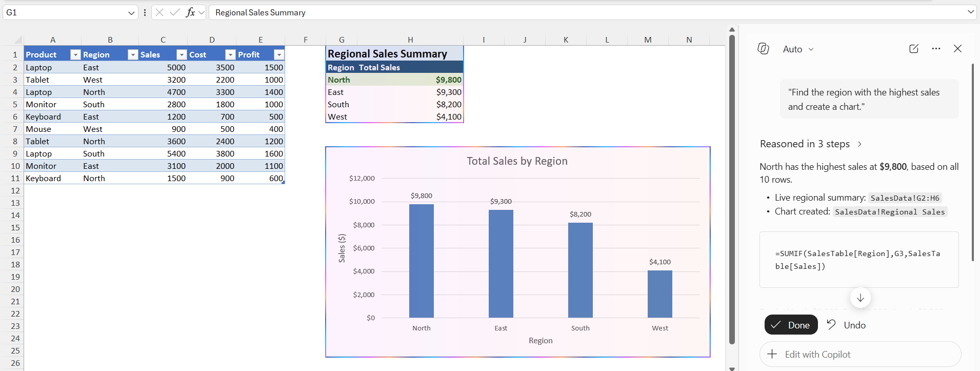The width and height of the screenshot is (980, 371).
Task: Click the Select All corner triangle
Action: [18, 40]
